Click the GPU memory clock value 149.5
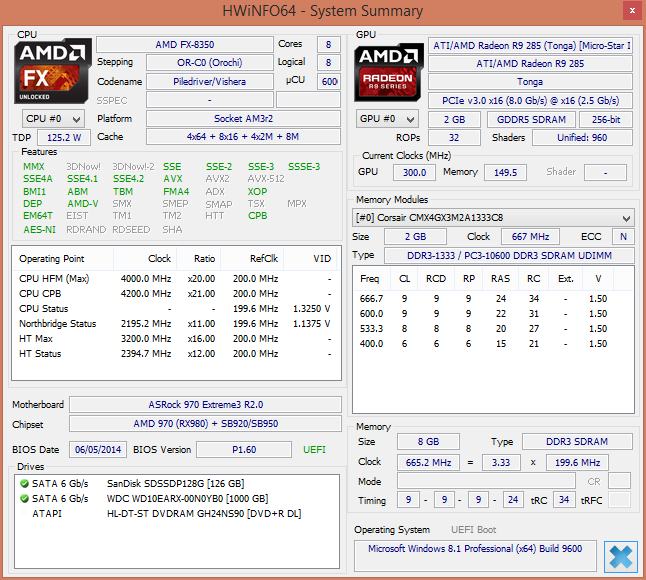The image size is (646, 580). tap(505, 172)
